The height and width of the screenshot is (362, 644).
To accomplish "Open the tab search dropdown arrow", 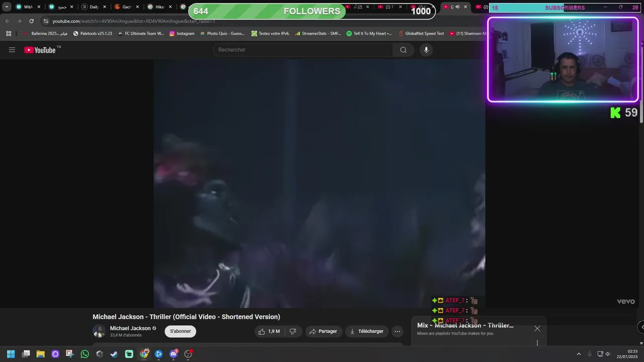I will pos(7,7).
